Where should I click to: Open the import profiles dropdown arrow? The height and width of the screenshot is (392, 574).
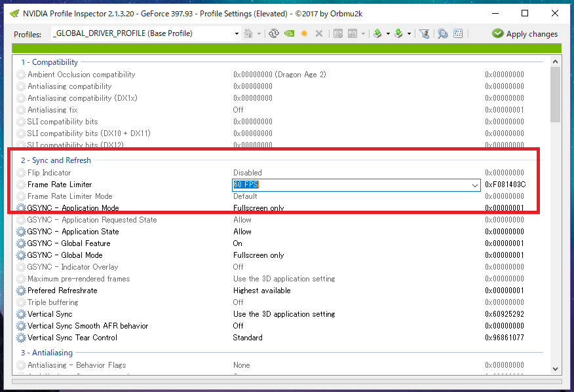click(x=409, y=33)
